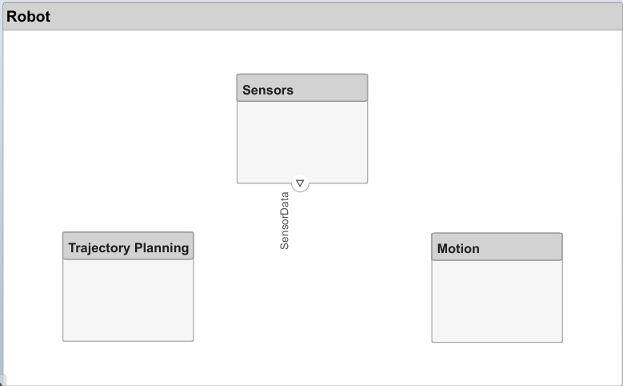Select the Sensors component title
The image size is (623, 386).
point(268,90)
